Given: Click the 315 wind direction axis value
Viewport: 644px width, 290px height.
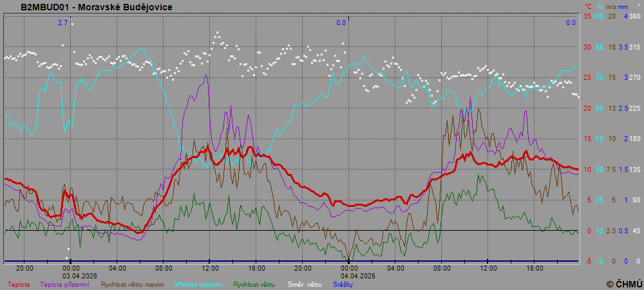Looking at the screenshot, I should [x=634, y=47].
